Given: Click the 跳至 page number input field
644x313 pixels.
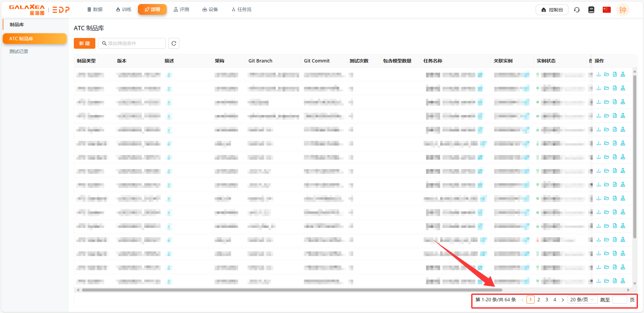Looking at the screenshot, I should (620, 300).
